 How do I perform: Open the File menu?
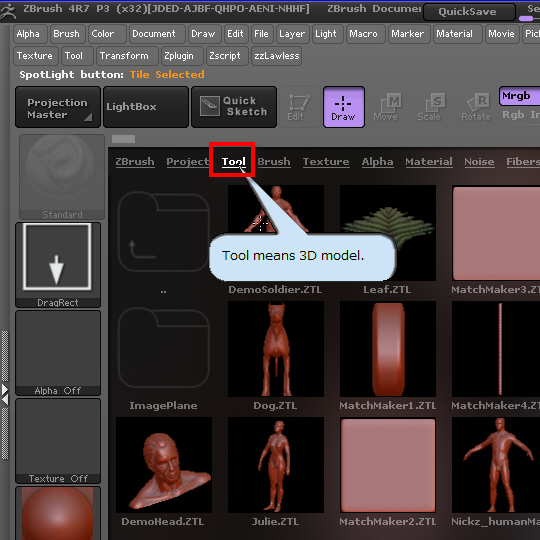pos(262,34)
